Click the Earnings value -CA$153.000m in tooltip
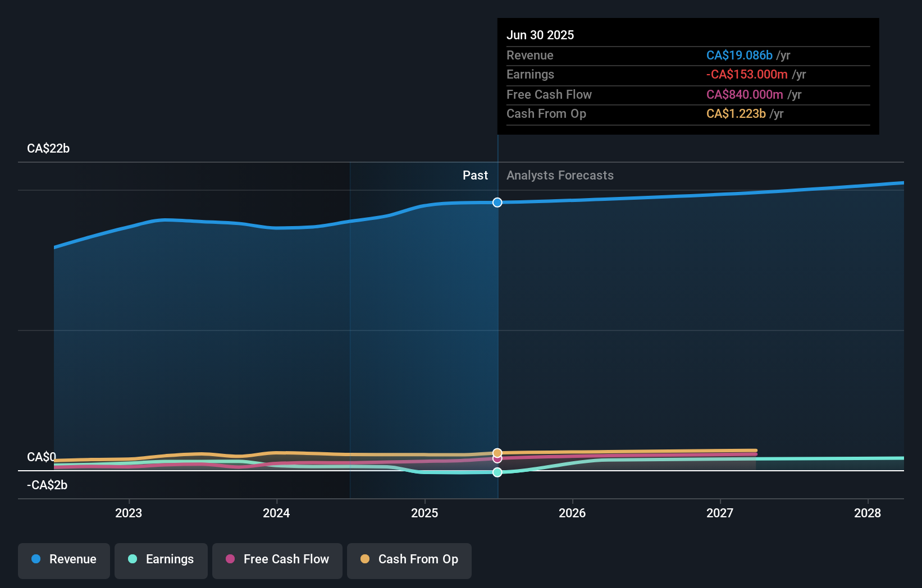This screenshot has width=922, height=588. pyautogui.click(x=747, y=74)
